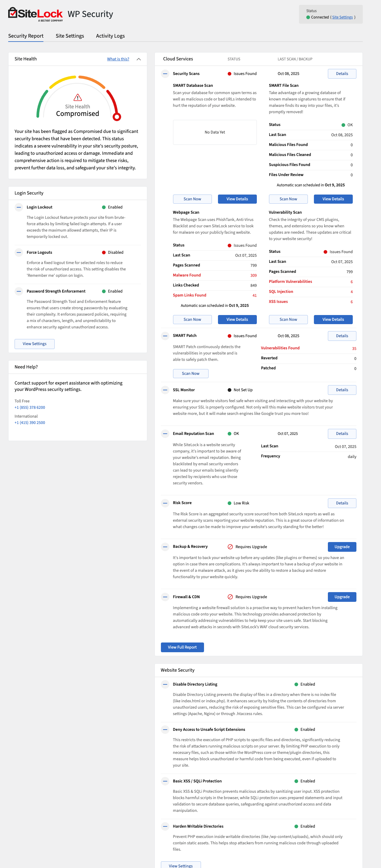Collapse the Backup & Recovery section
This screenshot has width=381, height=868.
coord(165,547)
